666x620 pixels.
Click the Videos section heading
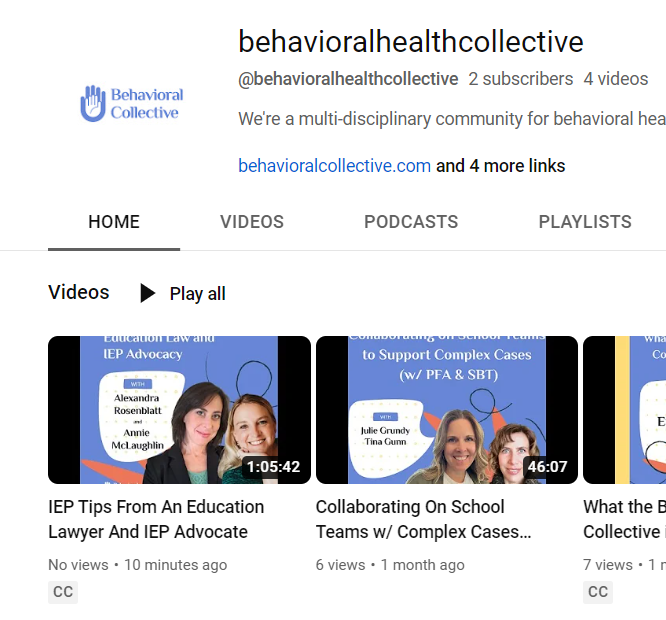79,292
